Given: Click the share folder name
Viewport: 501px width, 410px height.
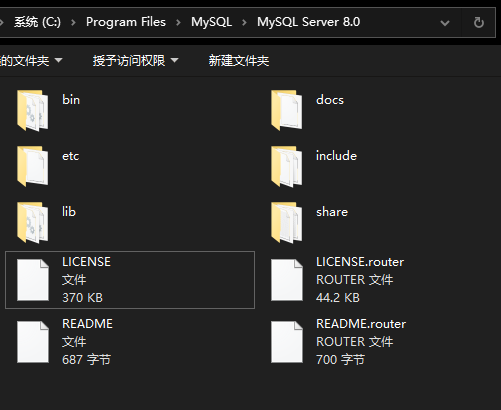Looking at the screenshot, I should pyautogui.click(x=332, y=212).
